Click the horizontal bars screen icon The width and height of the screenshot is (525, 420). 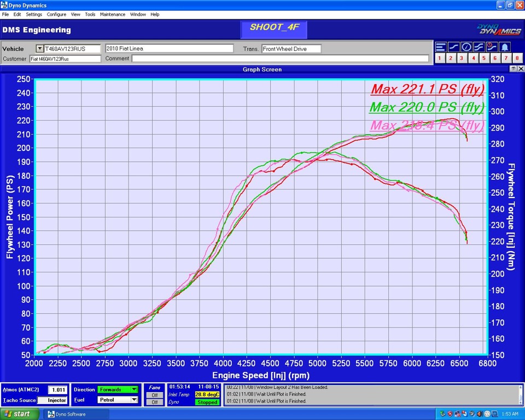tap(441, 47)
